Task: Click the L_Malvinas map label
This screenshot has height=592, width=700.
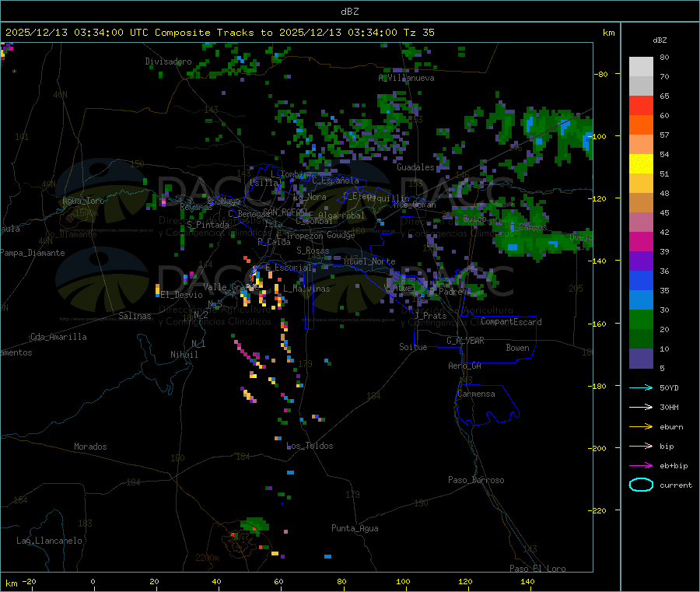Action: [306, 289]
